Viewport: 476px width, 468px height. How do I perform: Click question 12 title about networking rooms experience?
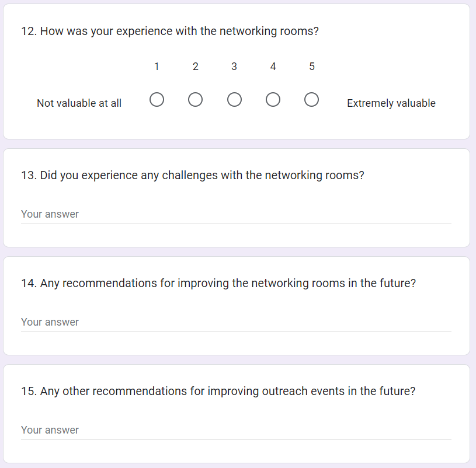170,31
